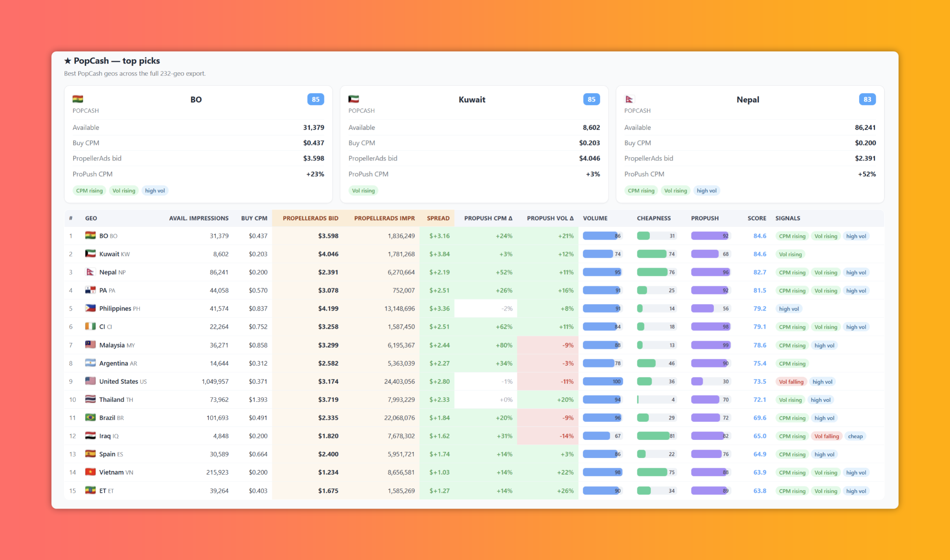Click the Kuwait card PropellerAds bid value $4.046

590,159
